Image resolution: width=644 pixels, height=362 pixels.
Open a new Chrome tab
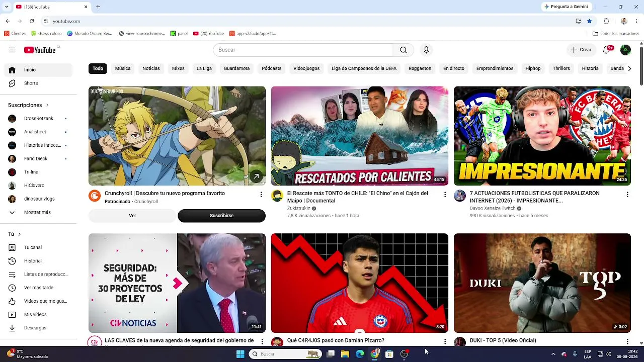click(98, 7)
